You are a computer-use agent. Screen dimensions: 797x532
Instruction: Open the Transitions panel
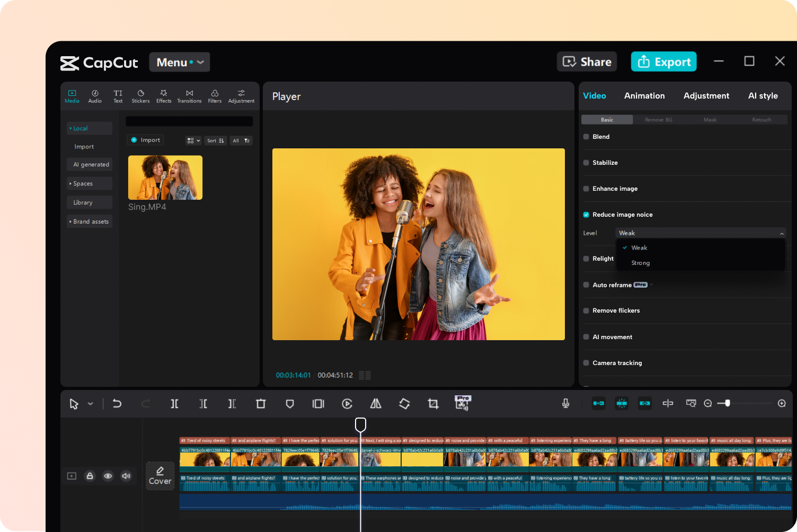pyautogui.click(x=189, y=96)
